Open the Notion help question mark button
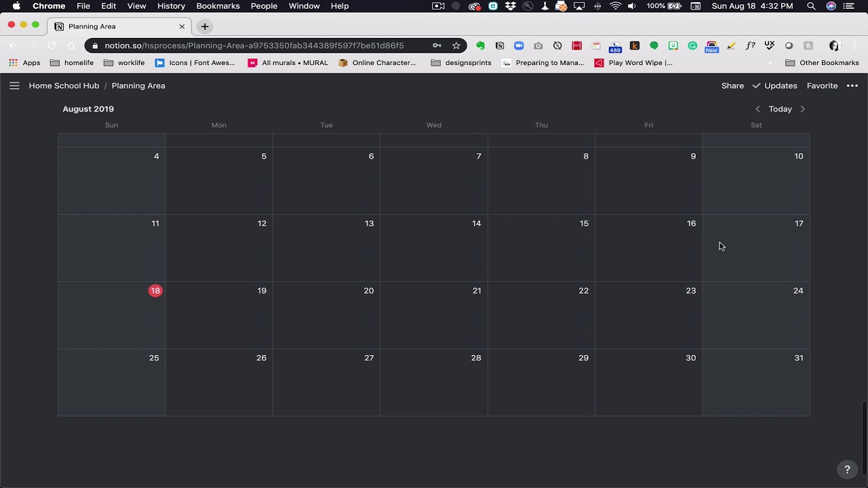 pos(847,469)
